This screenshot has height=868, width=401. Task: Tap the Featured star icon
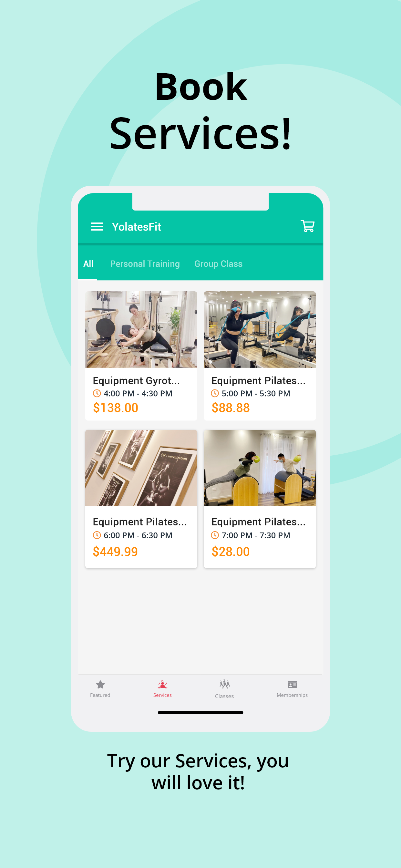[x=100, y=684]
